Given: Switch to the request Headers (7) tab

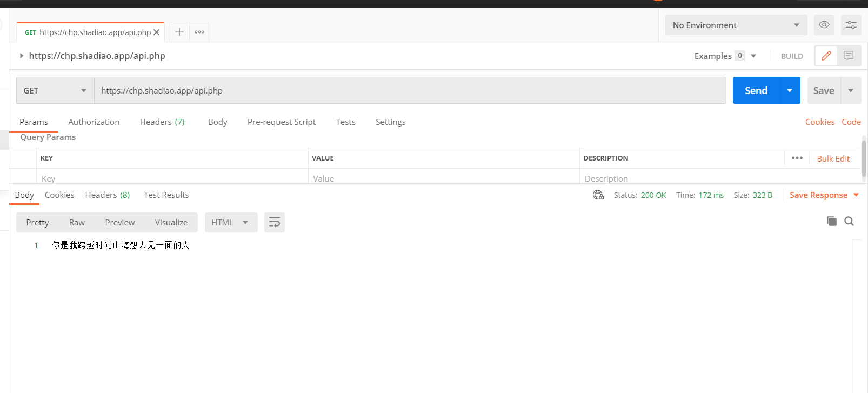Looking at the screenshot, I should [162, 122].
